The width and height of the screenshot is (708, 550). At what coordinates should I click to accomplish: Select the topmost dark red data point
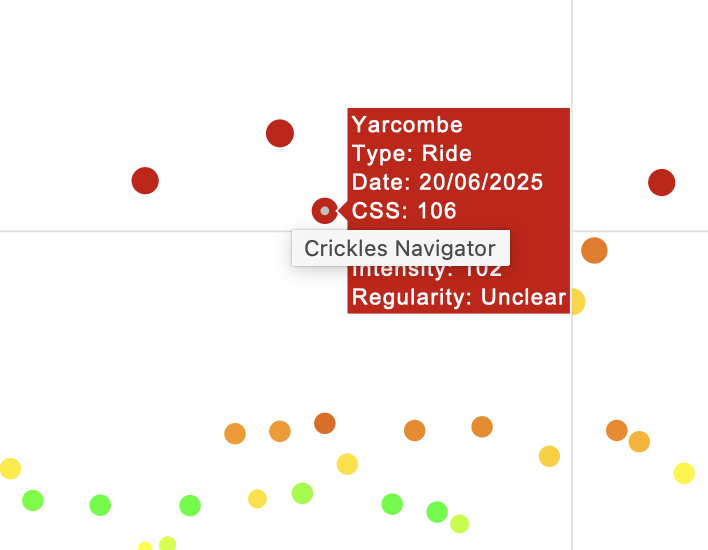pyautogui.click(x=280, y=133)
